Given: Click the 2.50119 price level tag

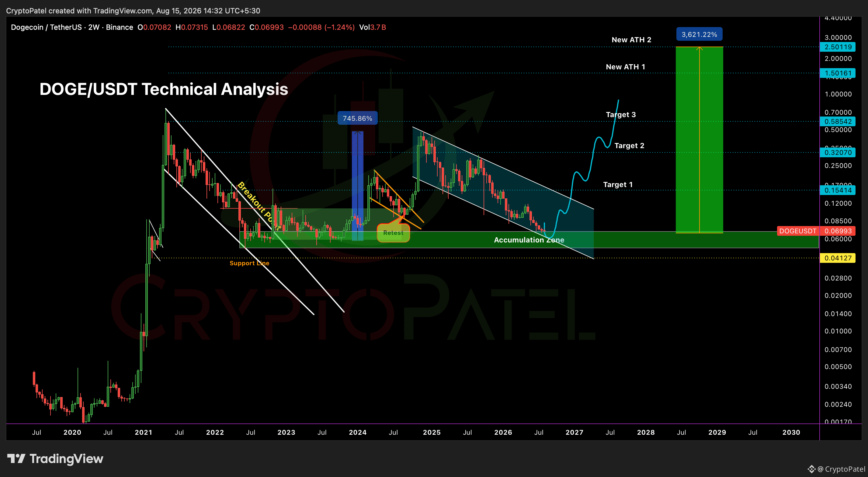Looking at the screenshot, I should [x=838, y=47].
